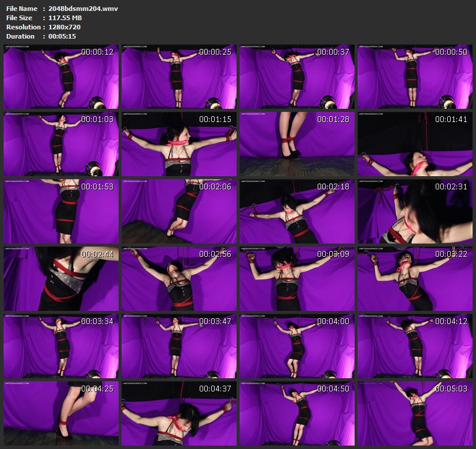Viewport: 476px width, 449px height.
Task: Click the frame labeled 00:04:25
Action: [x=61, y=413]
